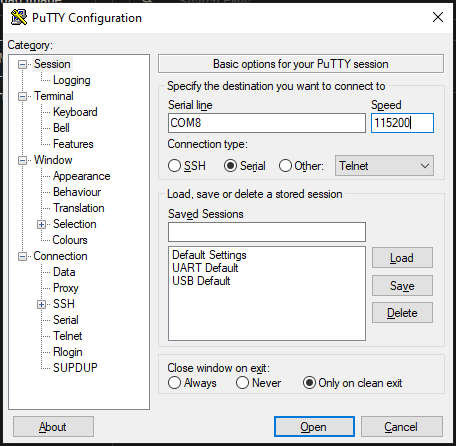Choose the Serial connection type radio
The image size is (456, 446).
[x=230, y=166]
